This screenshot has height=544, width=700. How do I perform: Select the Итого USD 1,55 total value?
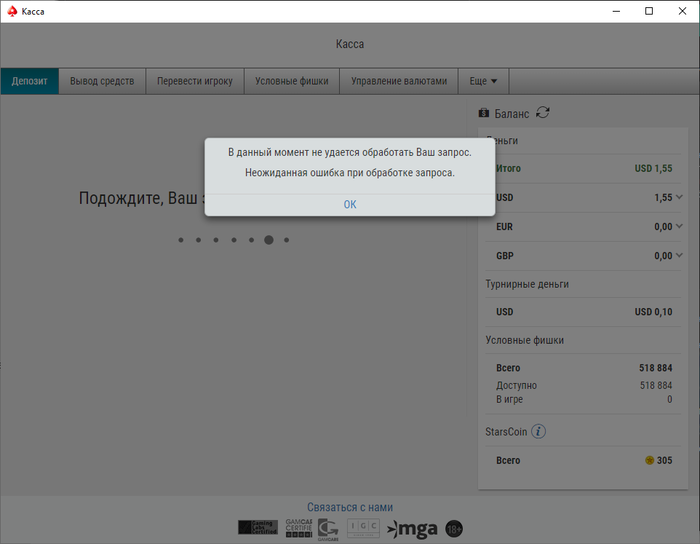[x=653, y=168]
